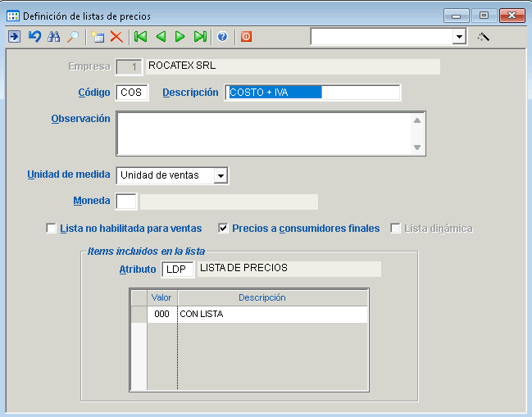Open help with the question mark icon
532x417 pixels.
pos(222,37)
